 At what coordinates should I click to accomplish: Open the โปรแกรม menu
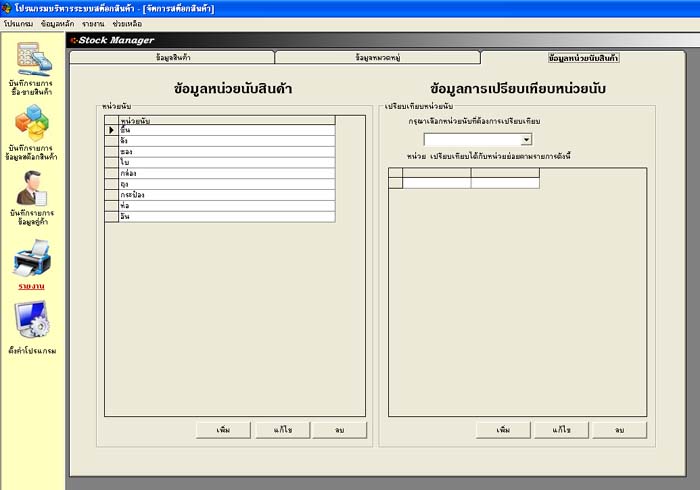(x=18, y=22)
